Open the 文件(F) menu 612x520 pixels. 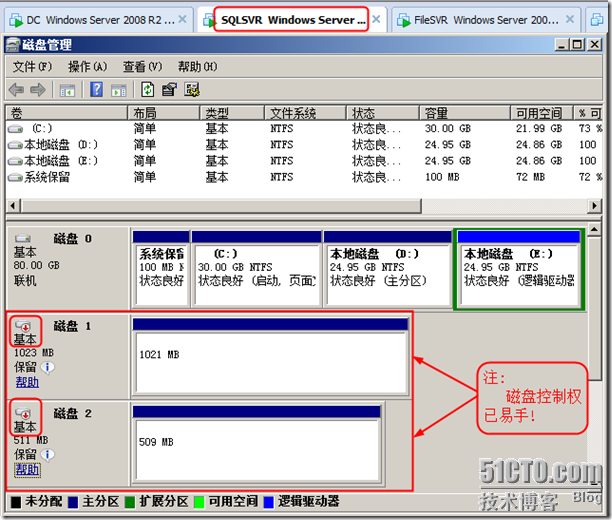click(32, 67)
